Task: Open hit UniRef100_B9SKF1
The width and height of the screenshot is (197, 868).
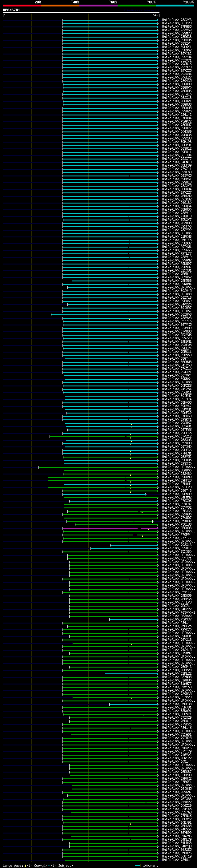Action: pyautogui.click(x=177, y=420)
